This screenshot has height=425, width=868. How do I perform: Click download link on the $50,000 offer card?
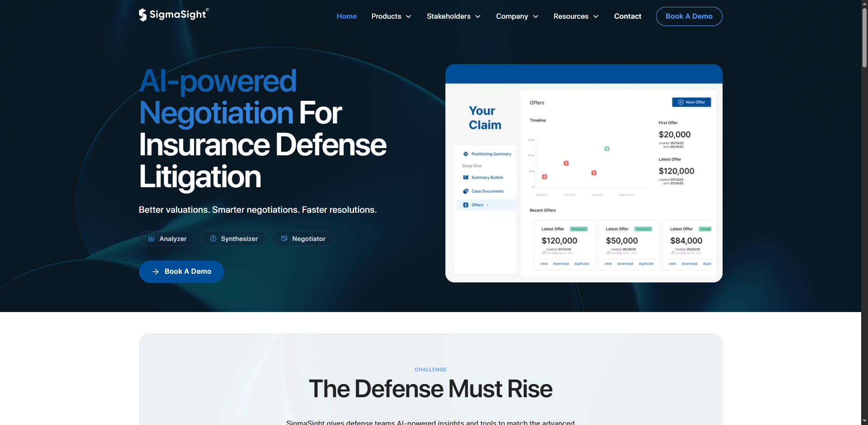tap(625, 264)
